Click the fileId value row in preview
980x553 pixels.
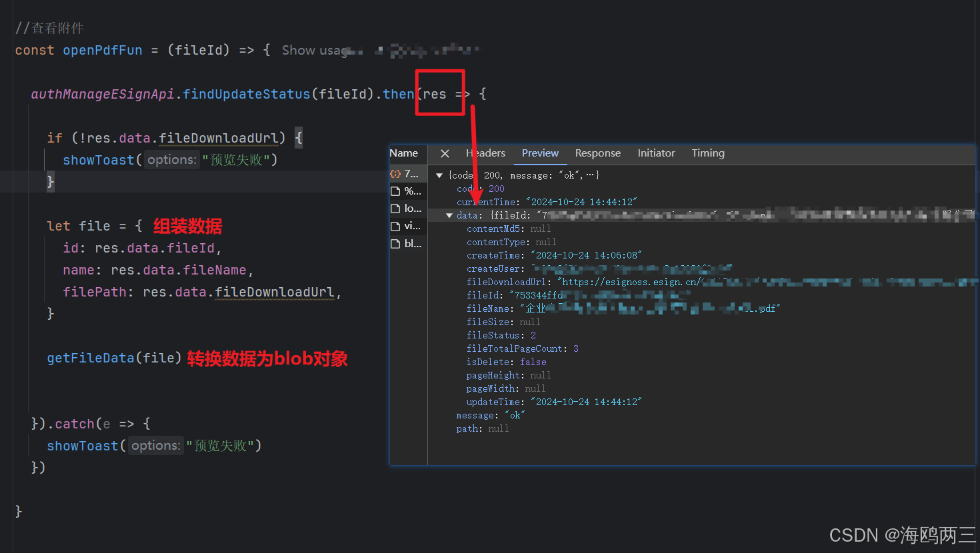coord(579,295)
